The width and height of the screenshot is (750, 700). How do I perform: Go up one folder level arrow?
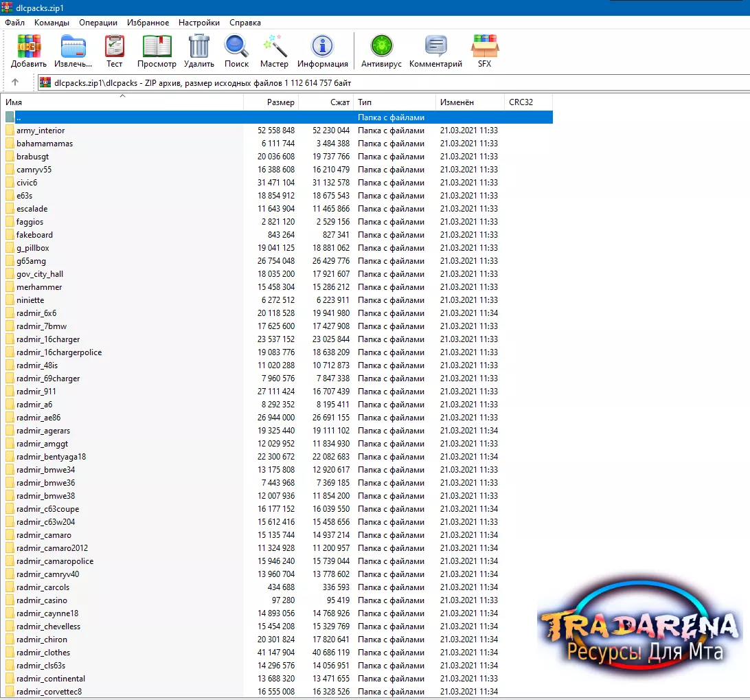point(15,82)
